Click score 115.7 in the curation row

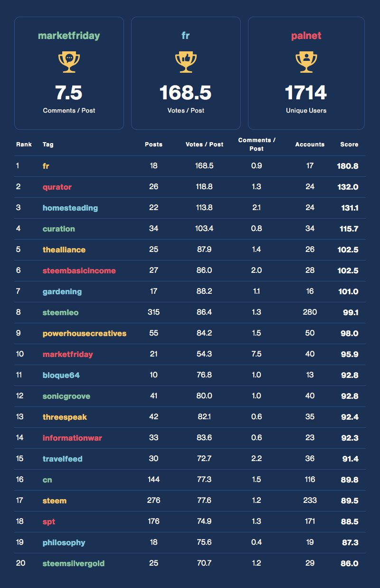point(348,229)
